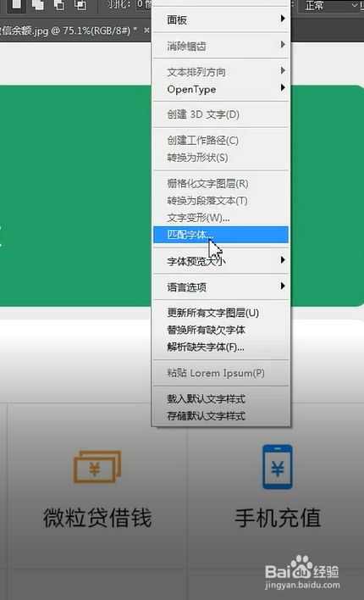Select the New selection mode icon
364x600 pixels.
click(x=16, y=5)
